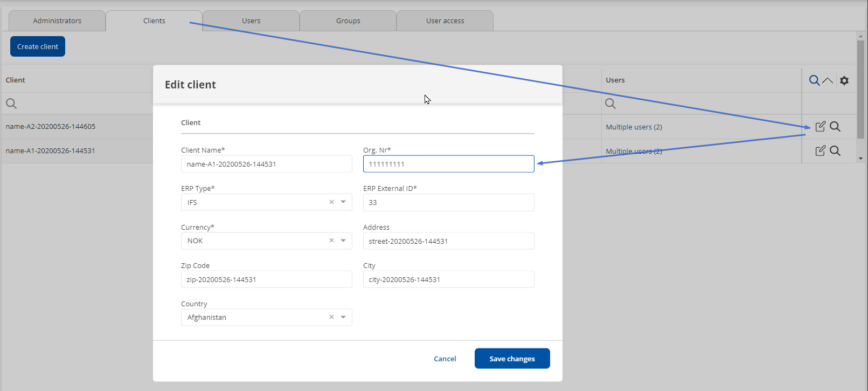Expand the ERP Type dropdown

343,202
